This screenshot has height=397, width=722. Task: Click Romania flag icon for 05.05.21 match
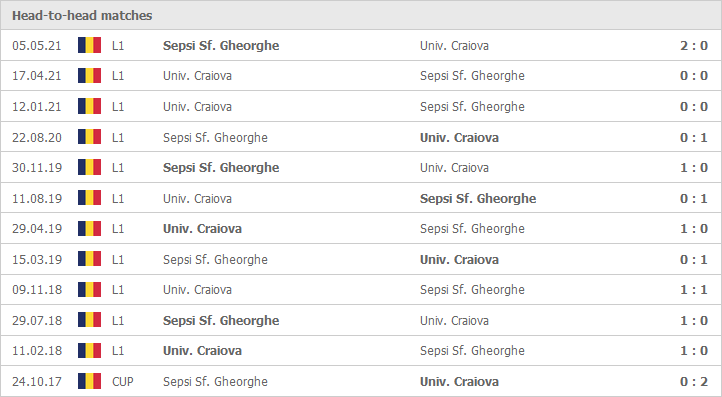89,45
